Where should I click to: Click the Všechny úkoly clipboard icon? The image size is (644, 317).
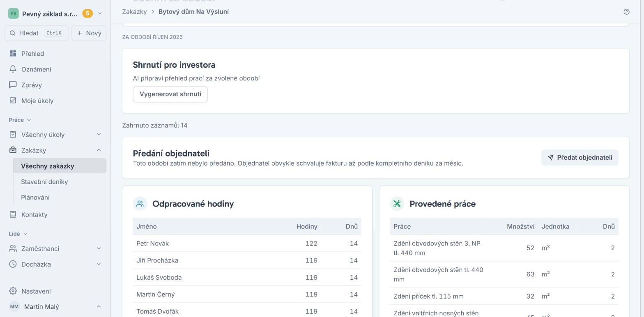(x=13, y=135)
